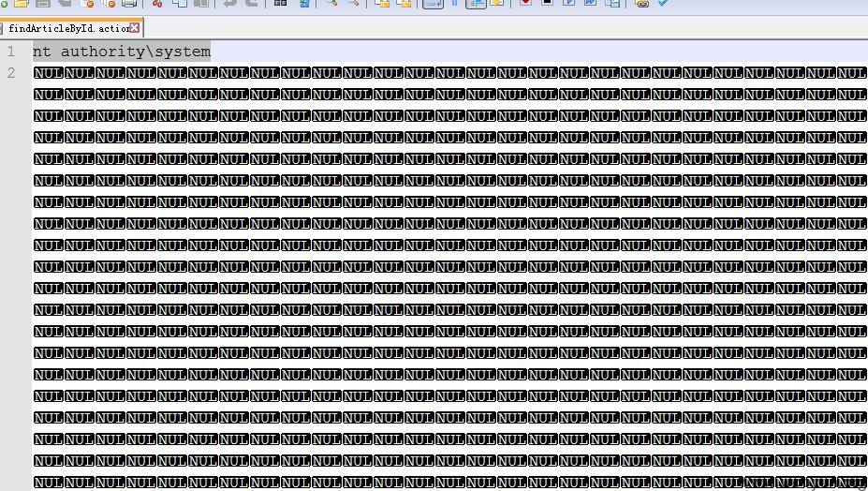Zoom in using the magnifier icon
This screenshot has width=868, height=491.
331,3
